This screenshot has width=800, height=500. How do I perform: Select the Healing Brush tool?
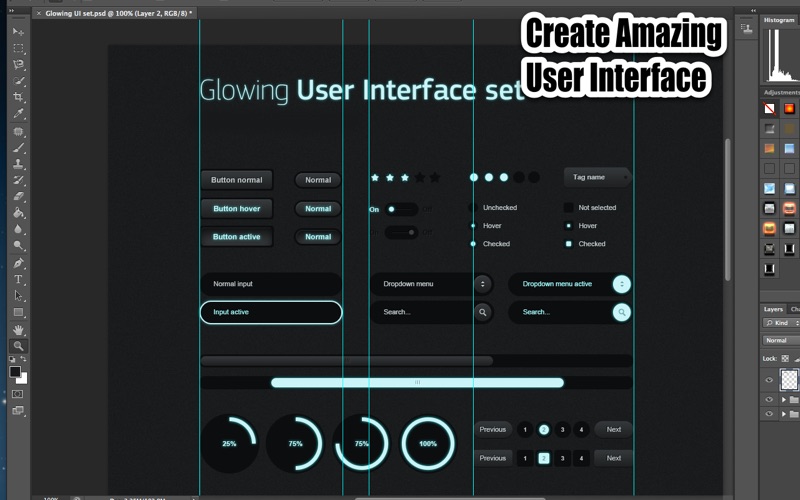click(18, 132)
